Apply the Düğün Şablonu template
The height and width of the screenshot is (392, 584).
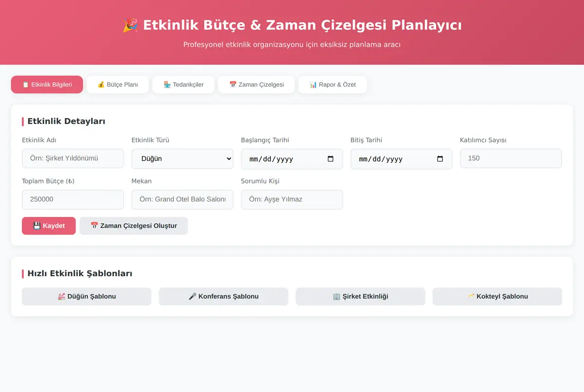coord(87,297)
